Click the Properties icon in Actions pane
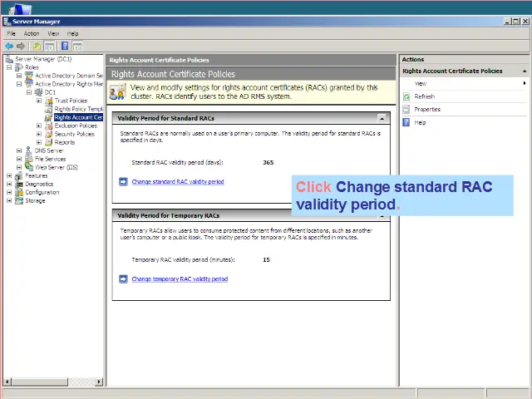Screen dimensions: 532x399 pos(406,109)
